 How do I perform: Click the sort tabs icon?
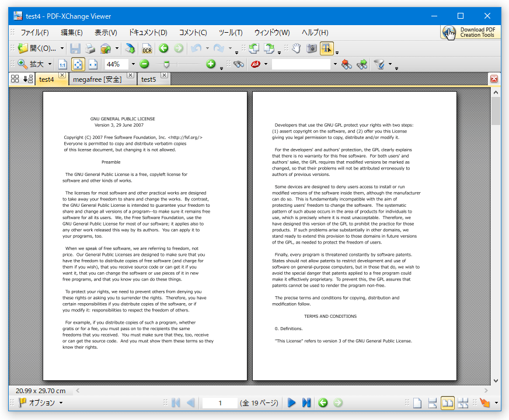pyautogui.click(x=28, y=79)
